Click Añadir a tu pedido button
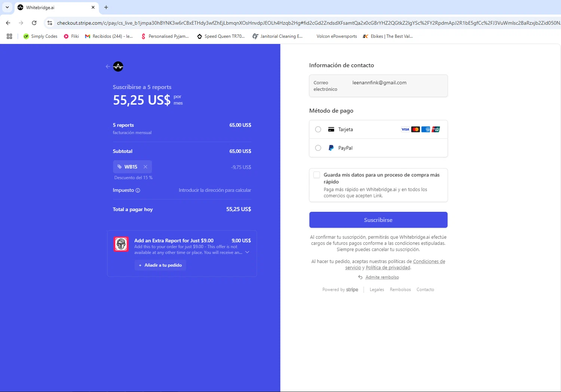 pos(160,265)
